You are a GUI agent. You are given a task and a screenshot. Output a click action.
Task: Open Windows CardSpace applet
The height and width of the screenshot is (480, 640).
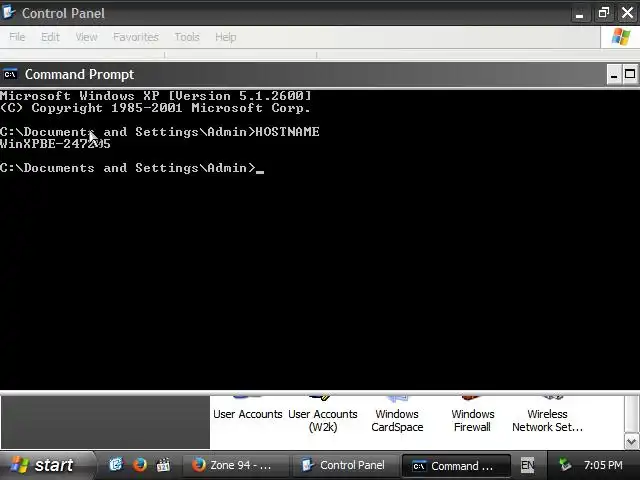click(397, 420)
